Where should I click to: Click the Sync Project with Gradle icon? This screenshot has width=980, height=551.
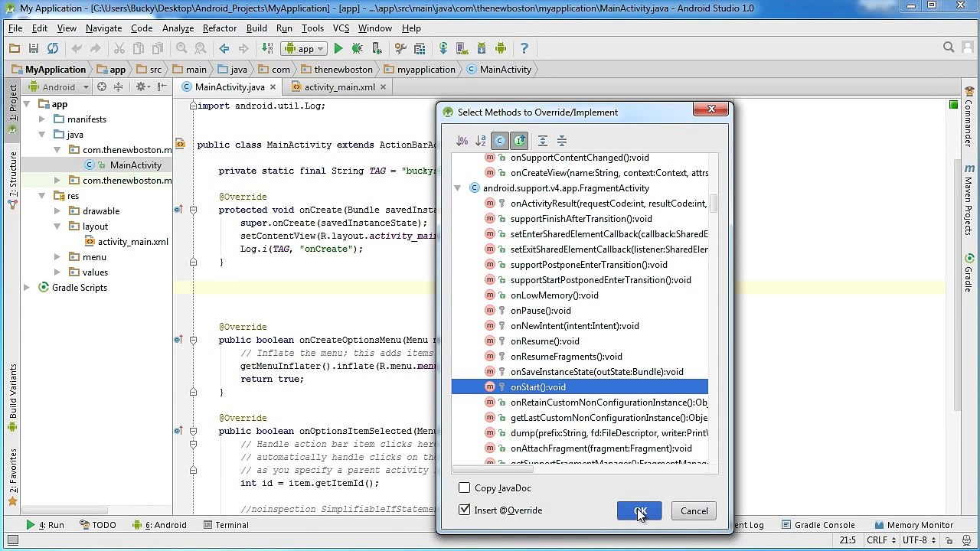tap(443, 48)
